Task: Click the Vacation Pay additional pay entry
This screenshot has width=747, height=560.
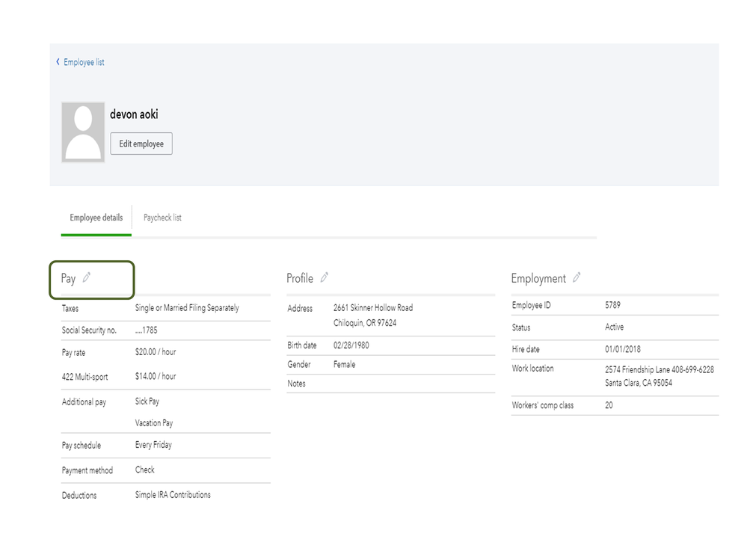Action: pyautogui.click(x=154, y=423)
